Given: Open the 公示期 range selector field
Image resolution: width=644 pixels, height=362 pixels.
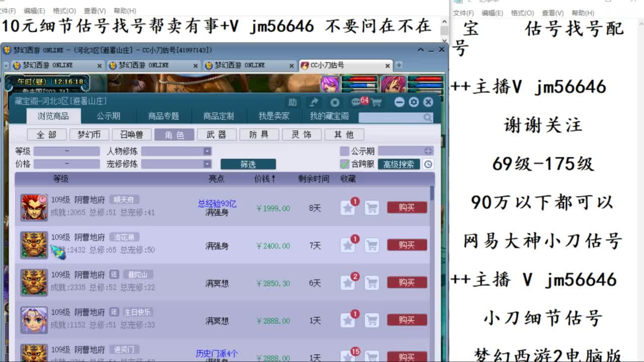Looking at the screenshot, I should pyautogui.click(x=406, y=151).
